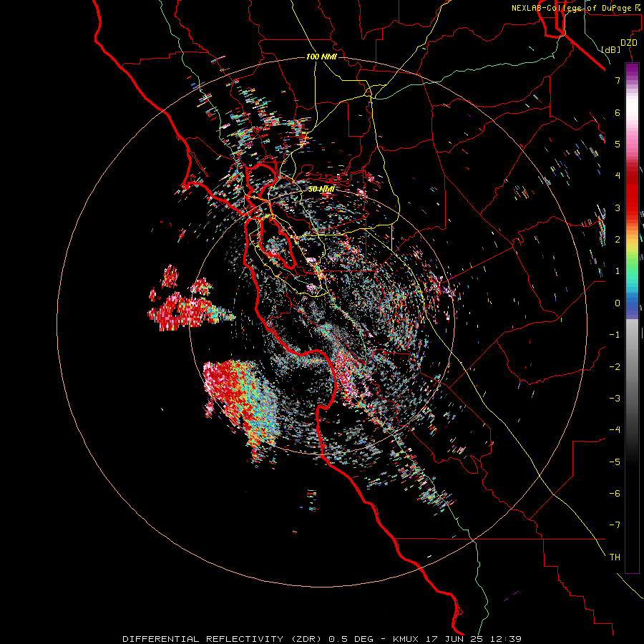Click the 100 NMI range ring label
This screenshot has width=644, height=644.
321,57
